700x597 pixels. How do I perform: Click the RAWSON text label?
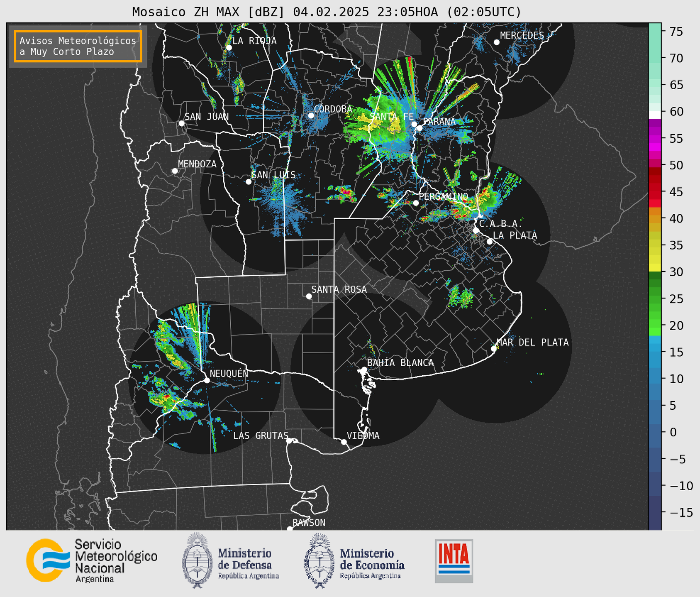(309, 523)
